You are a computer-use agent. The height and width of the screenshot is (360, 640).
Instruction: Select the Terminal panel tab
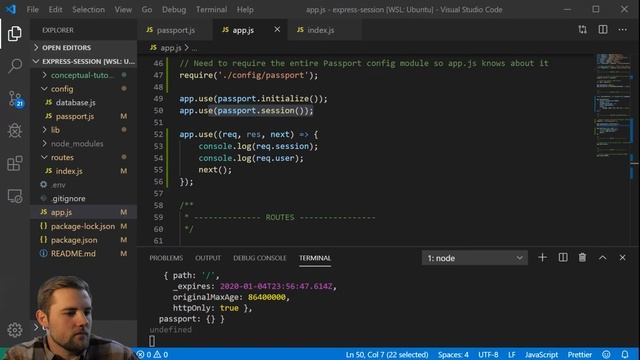(315, 258)
